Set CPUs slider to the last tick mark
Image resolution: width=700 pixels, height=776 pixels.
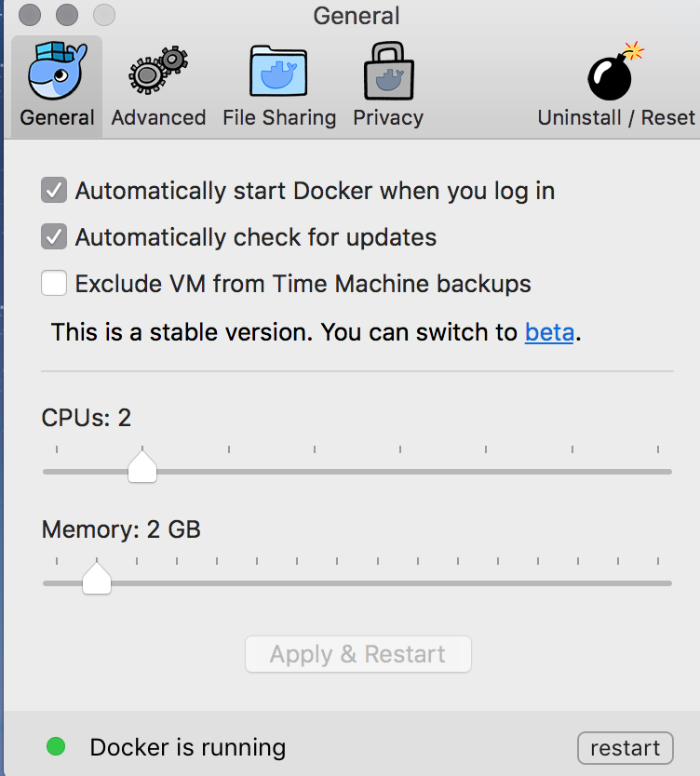658,472
